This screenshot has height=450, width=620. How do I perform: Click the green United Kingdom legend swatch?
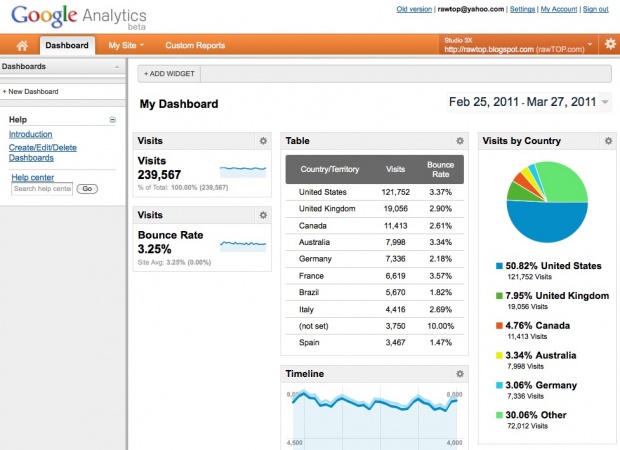[x=499, y=296]
